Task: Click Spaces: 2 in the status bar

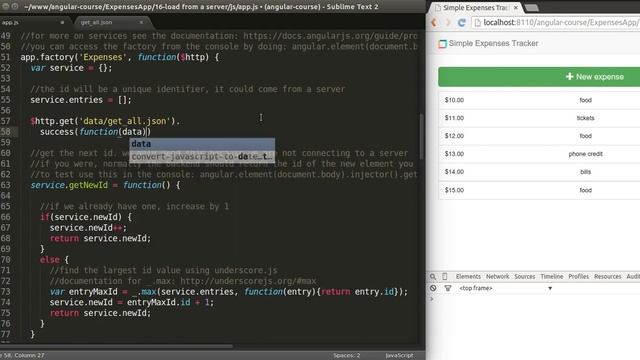Action: coord(347,356)
